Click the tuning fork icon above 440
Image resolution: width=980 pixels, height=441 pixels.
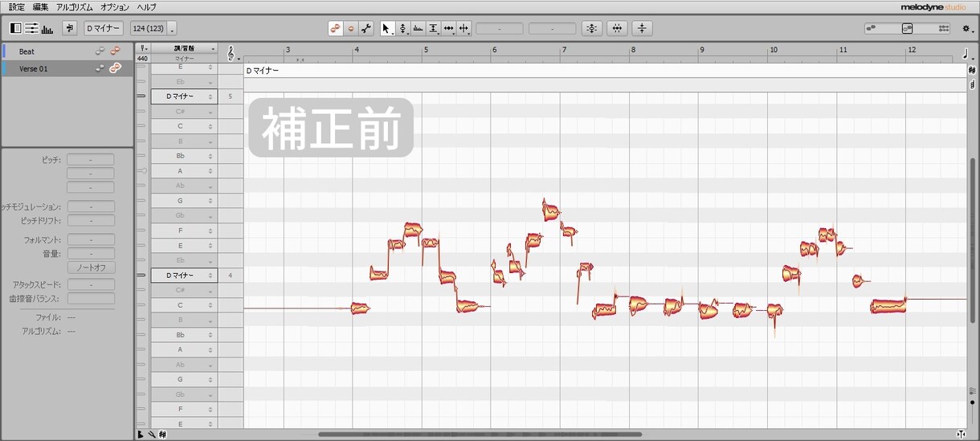click(x=143, y=48)
